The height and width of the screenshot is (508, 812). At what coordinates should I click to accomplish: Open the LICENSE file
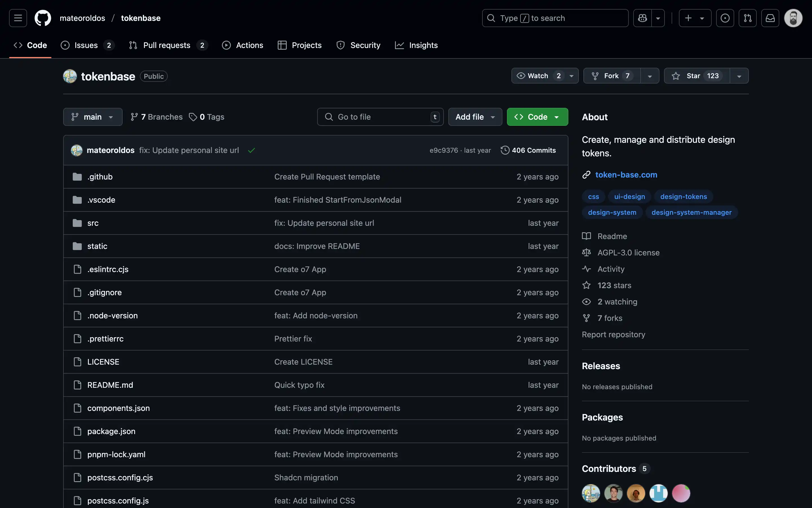click(x=103, y=362)
